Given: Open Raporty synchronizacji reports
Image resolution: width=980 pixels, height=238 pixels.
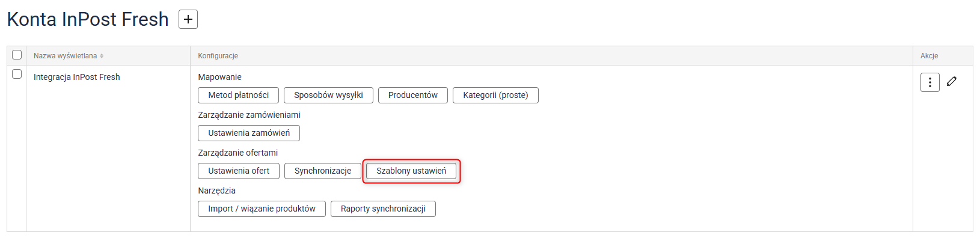Looking at the screenshot, I should pos(383,209).
